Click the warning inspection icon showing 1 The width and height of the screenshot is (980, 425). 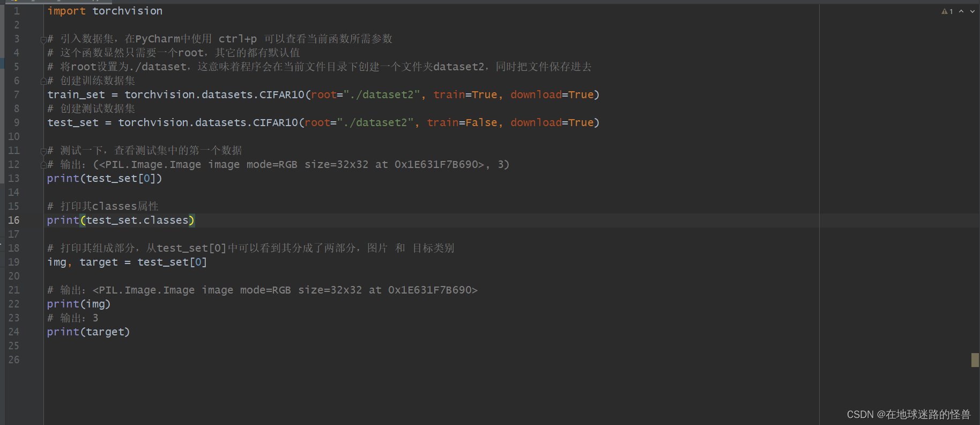click(x=947, y=11)
